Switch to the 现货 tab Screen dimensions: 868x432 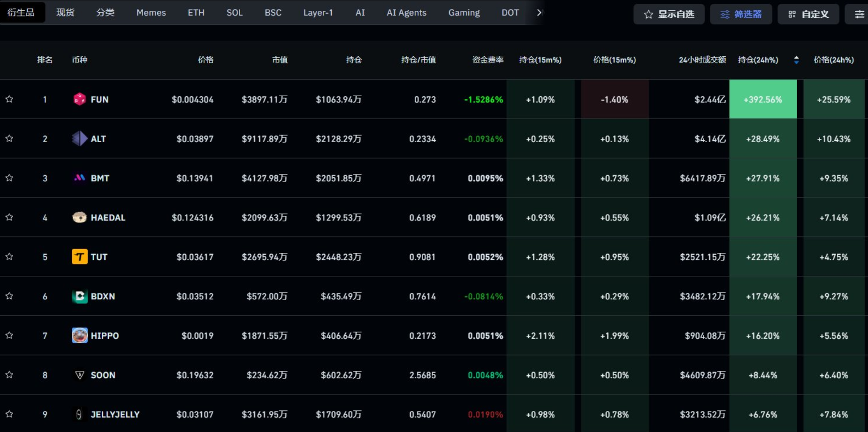click(x=65, y=13)
